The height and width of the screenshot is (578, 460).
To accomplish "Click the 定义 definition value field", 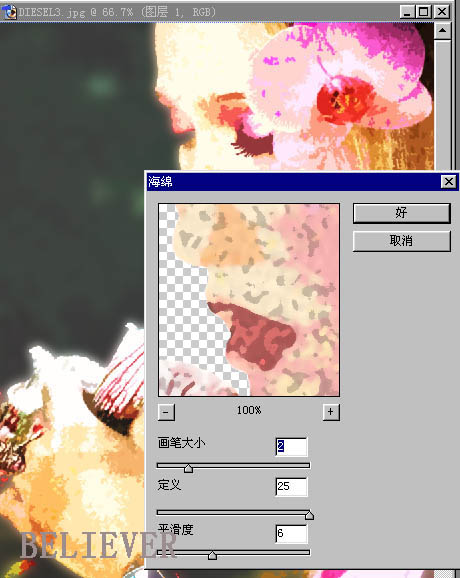I will pos(291,487).
